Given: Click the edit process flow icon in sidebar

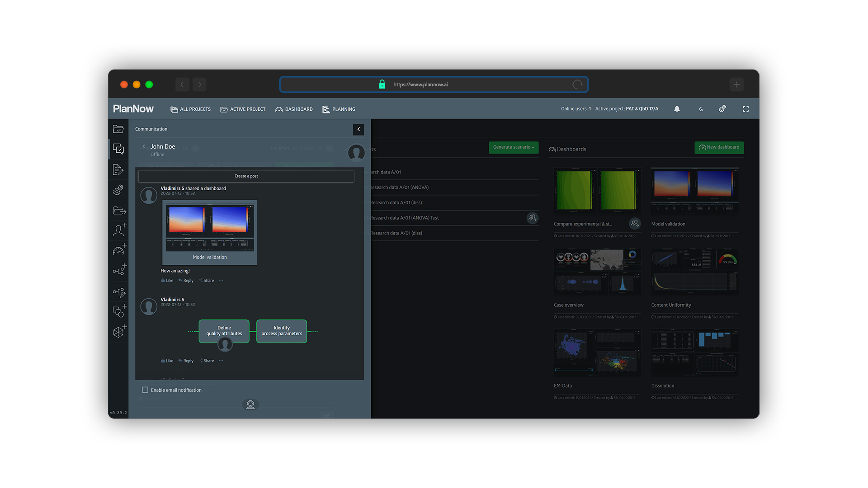Looking at the screenshot, I should pyautogui.click(x=119, y=292).
